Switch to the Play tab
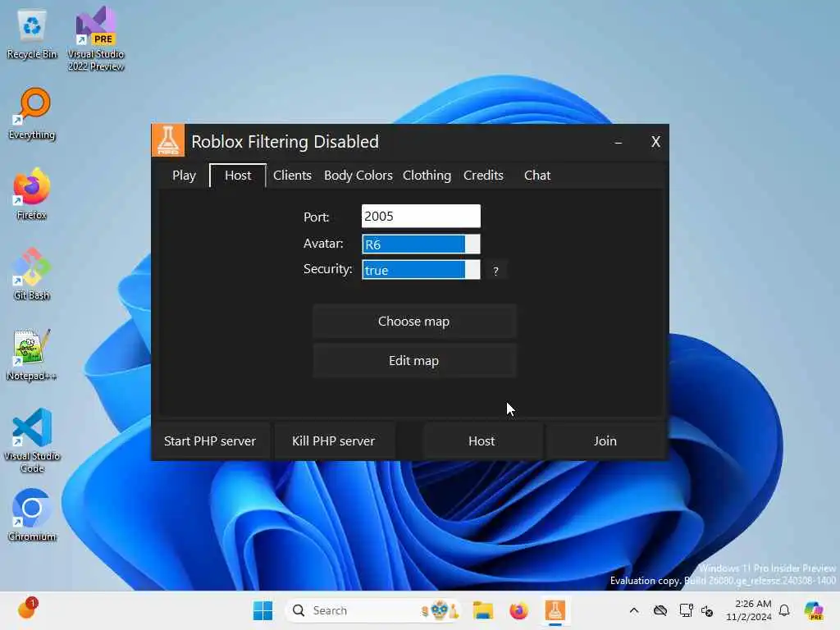840x630 pixels. 184,176
